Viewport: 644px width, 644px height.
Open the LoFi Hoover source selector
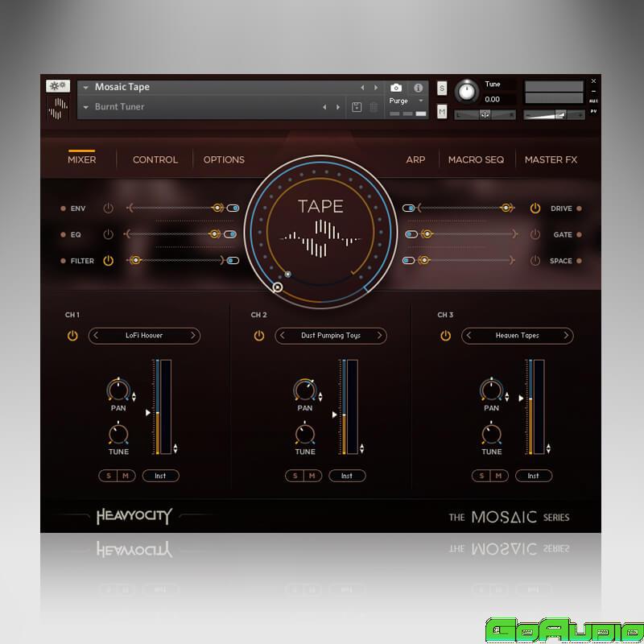pos(144,336)
